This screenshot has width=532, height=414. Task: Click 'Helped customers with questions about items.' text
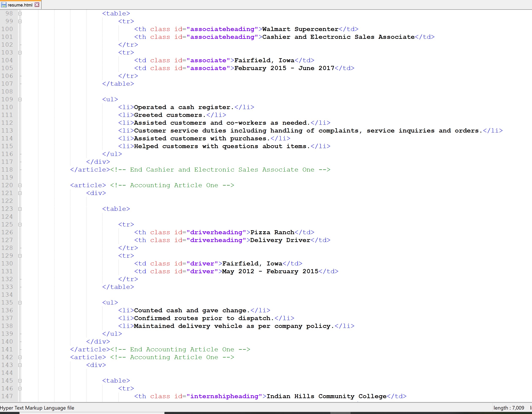[222, 146]
